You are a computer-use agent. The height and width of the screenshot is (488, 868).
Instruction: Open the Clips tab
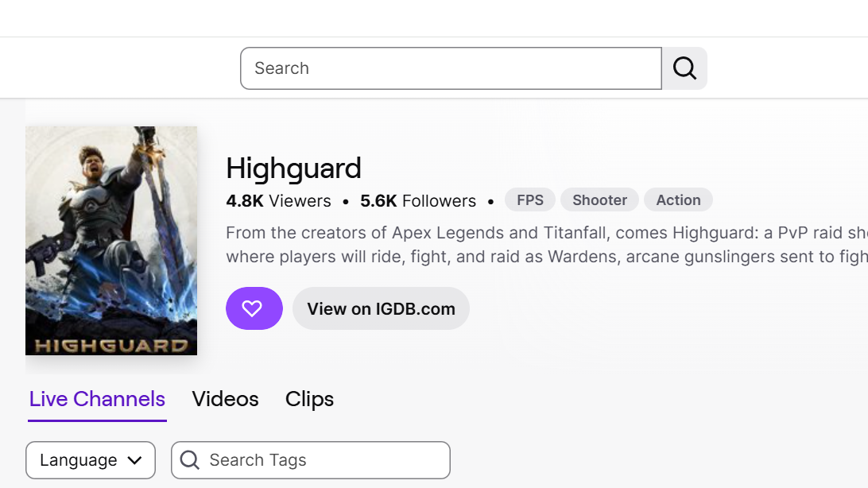(309, 399)
